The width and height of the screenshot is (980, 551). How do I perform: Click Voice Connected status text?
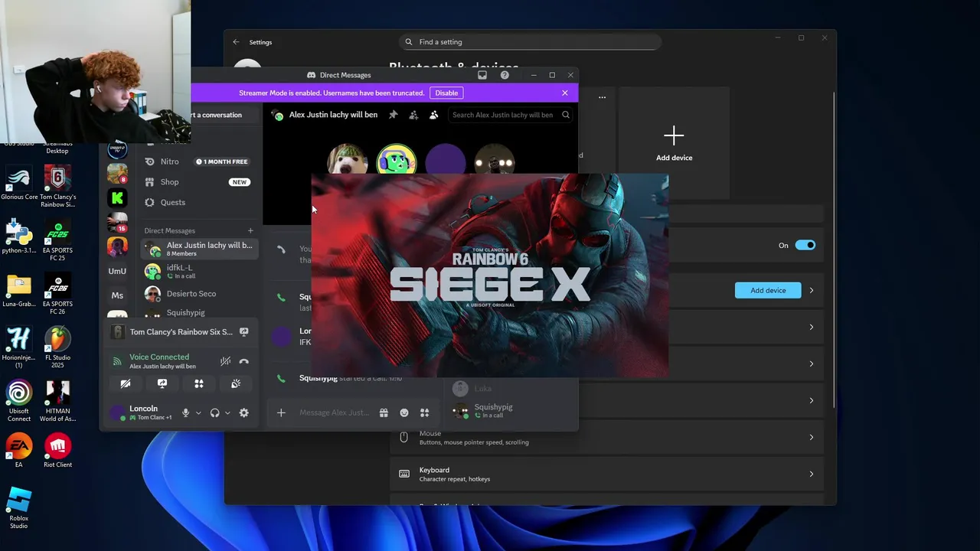[159, 357]
